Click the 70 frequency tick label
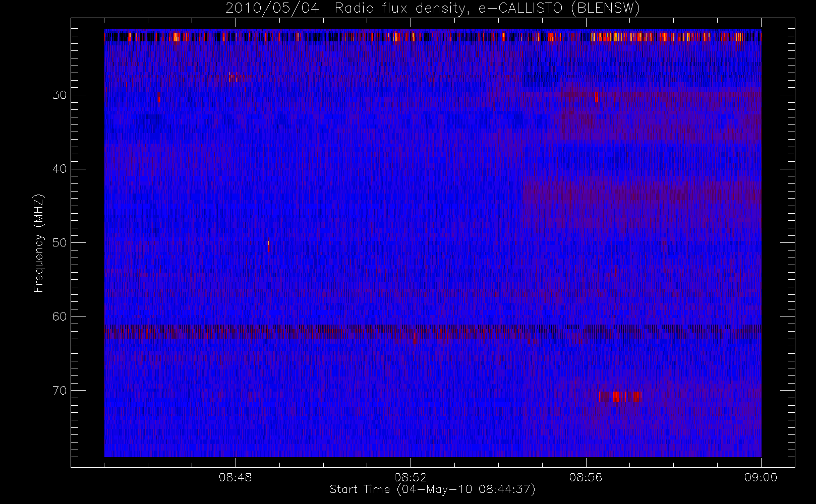This screenshot has height=504, width=816. 60,391
